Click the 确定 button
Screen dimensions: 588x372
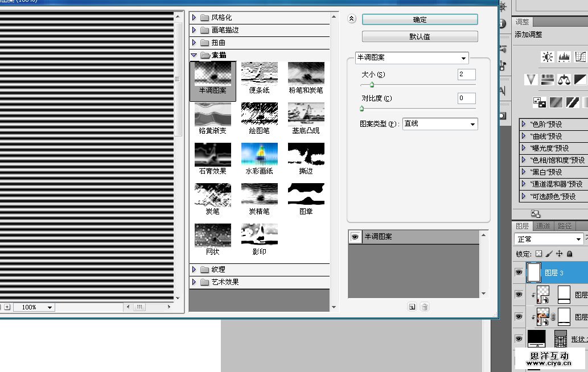coord(419,19)
